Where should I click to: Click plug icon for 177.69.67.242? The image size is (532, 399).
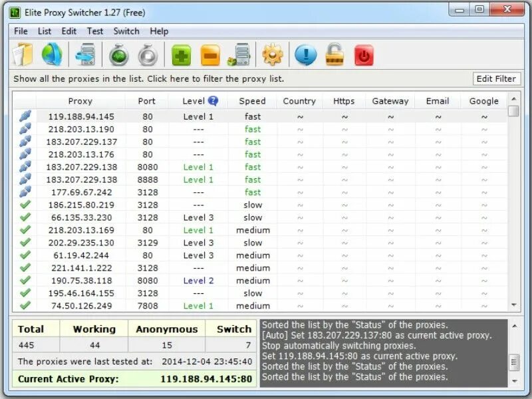coord(25,192)
